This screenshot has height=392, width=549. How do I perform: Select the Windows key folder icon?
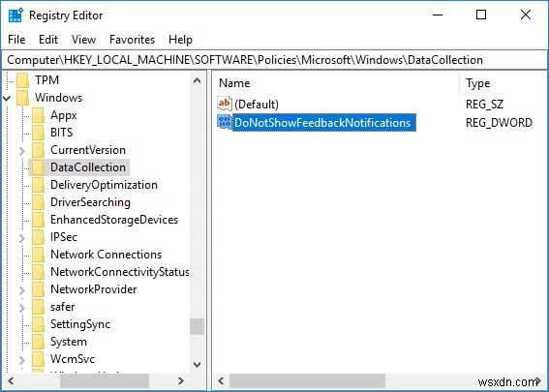point(23,98)
